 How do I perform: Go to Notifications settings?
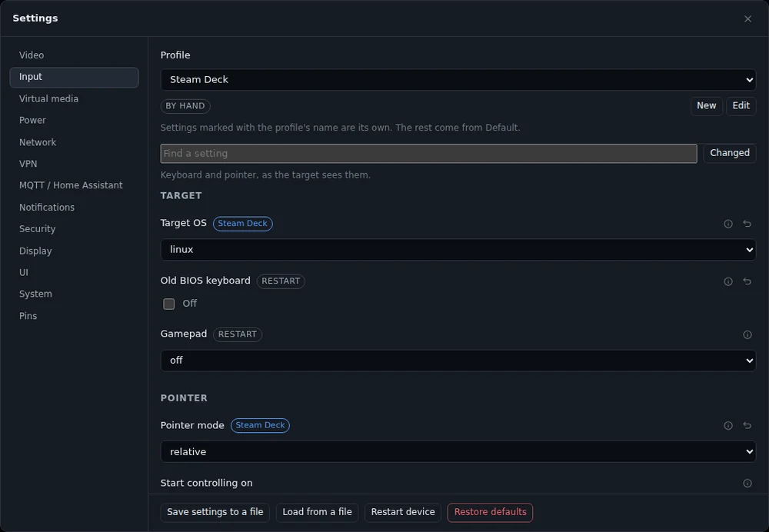[74, 208]
